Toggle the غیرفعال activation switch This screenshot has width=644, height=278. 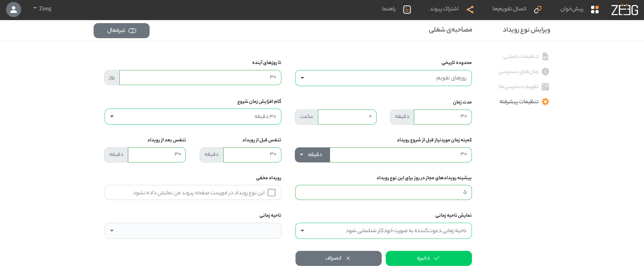121,30
